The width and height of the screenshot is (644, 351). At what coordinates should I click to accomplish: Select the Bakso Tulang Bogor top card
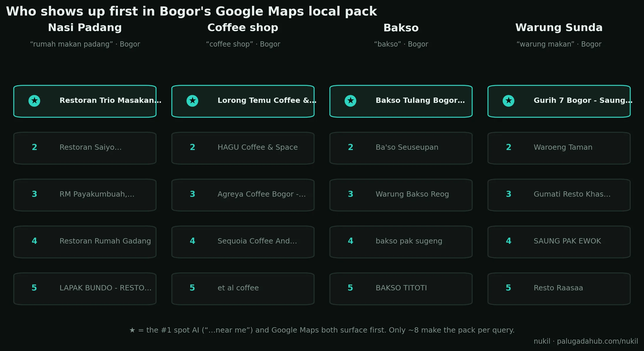[401, 101]
